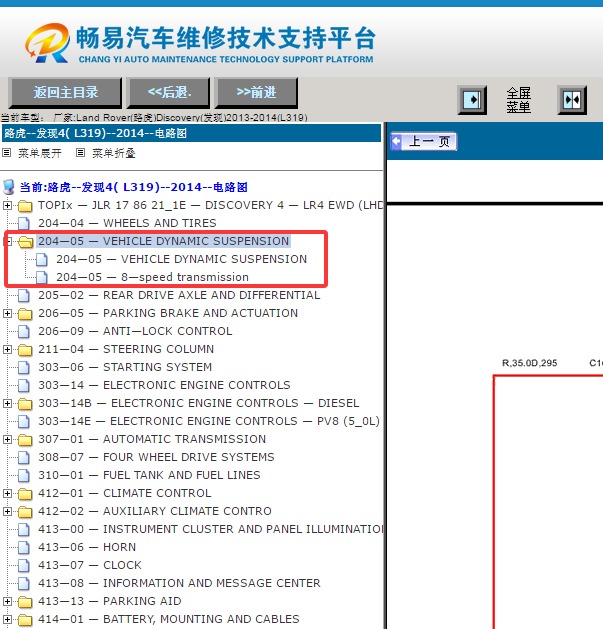Click the root computer icon of the tree
The image size is (603, 629).
tap(9, 187)
